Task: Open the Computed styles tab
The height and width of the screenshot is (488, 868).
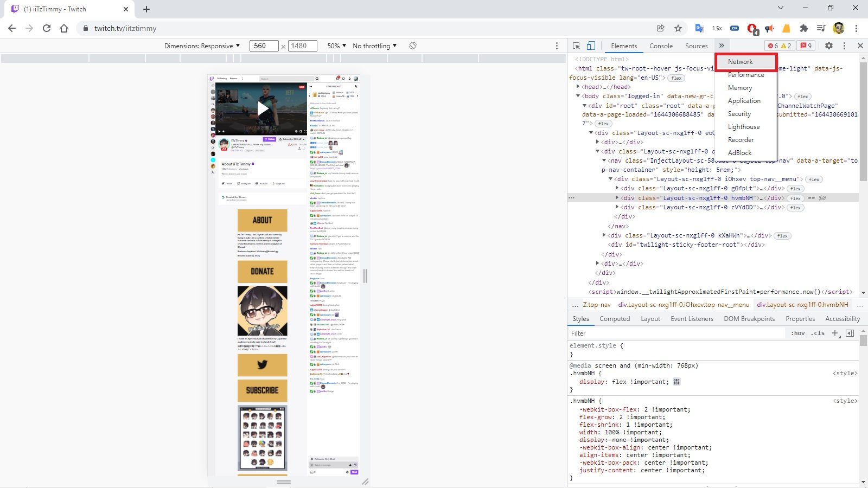Action: [615, 319]
